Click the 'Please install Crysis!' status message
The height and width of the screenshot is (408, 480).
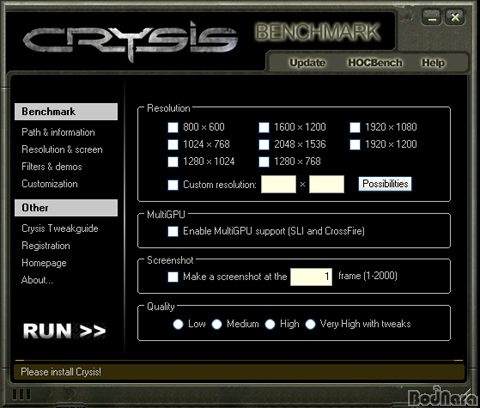[x=61, y=372]
